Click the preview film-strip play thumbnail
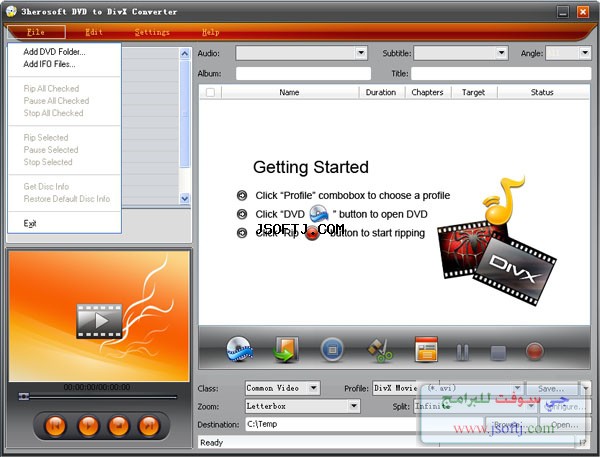The width and height of the screenshot is (600, 457). (99, 321)
